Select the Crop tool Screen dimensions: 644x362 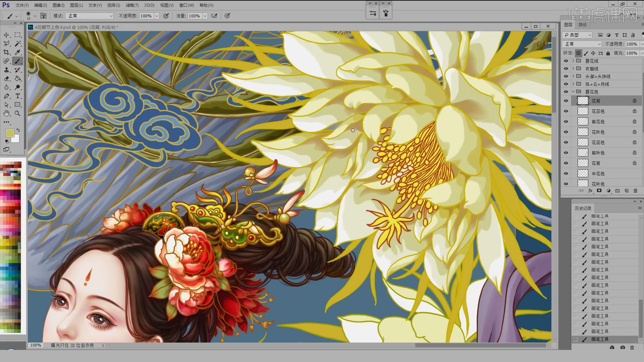(6, 52)
